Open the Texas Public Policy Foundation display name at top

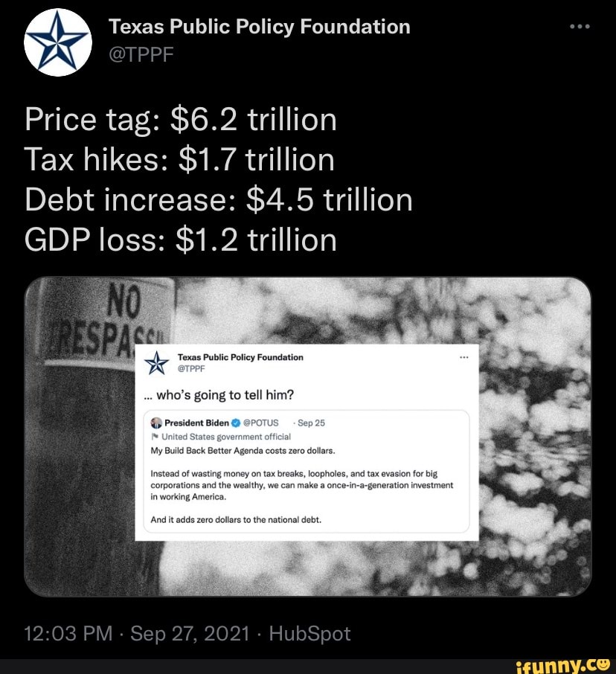[260, 27]
